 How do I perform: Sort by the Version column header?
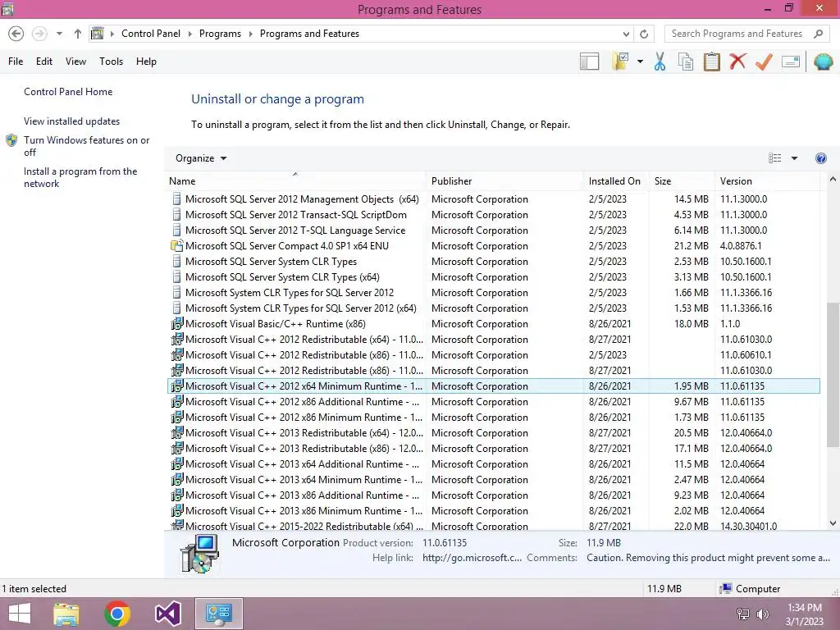point(767,181)
